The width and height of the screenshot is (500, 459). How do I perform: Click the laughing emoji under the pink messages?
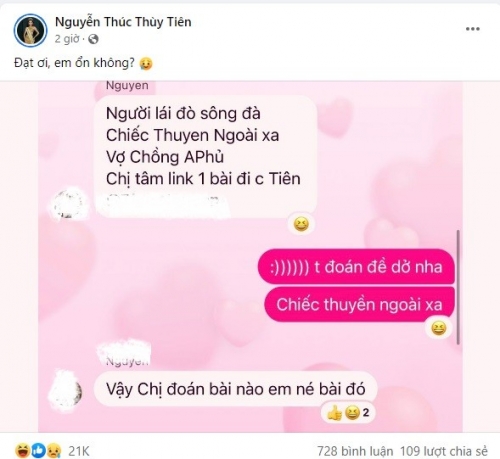439,328
